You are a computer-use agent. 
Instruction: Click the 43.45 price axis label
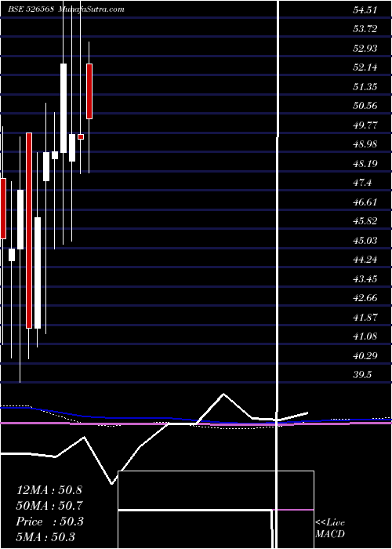[365, 279]
